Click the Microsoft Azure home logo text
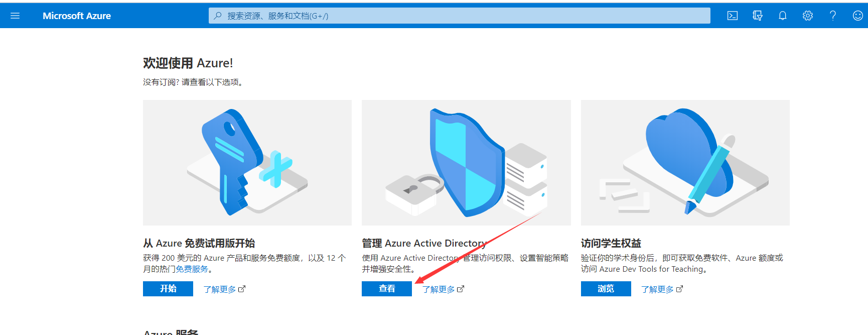The width and height of the screenshot is (868, 335). [x=77, y=16]
